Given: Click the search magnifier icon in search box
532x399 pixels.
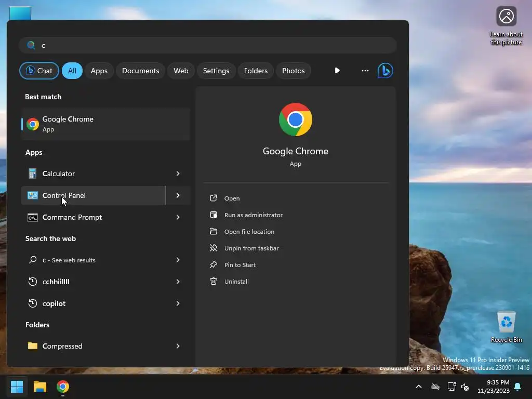Looking at the screenshot, I should 31,45.
